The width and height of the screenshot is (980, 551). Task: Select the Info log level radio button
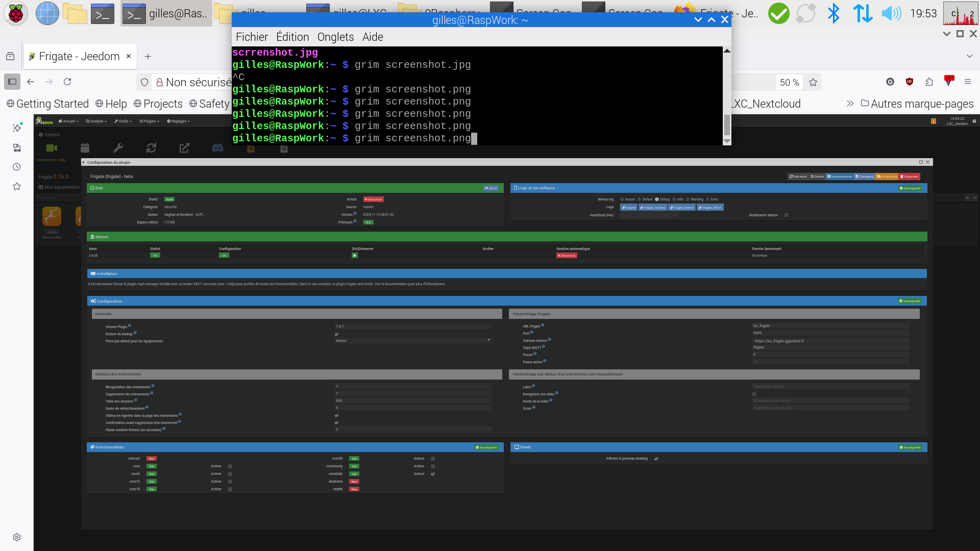pyautogui.click(x=674, y=199)
